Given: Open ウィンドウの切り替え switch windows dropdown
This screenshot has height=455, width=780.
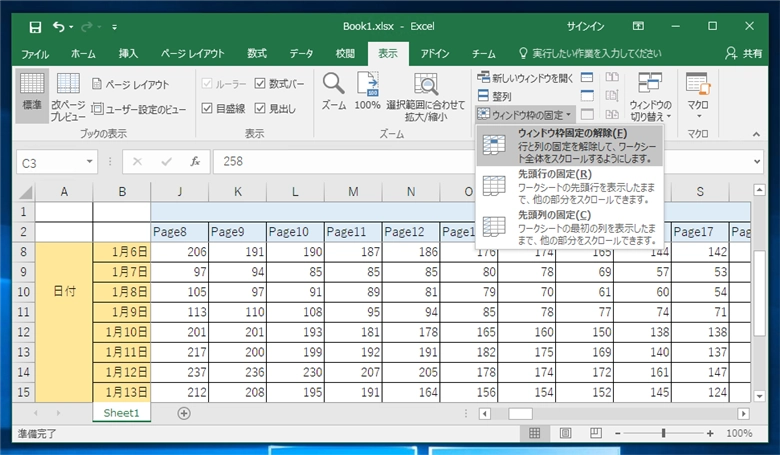Looking at the screenshot, I should pos(650,97).
